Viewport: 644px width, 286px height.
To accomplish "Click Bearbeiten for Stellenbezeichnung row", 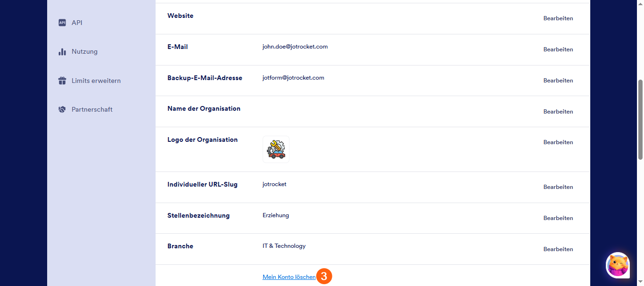I will 558,218.
